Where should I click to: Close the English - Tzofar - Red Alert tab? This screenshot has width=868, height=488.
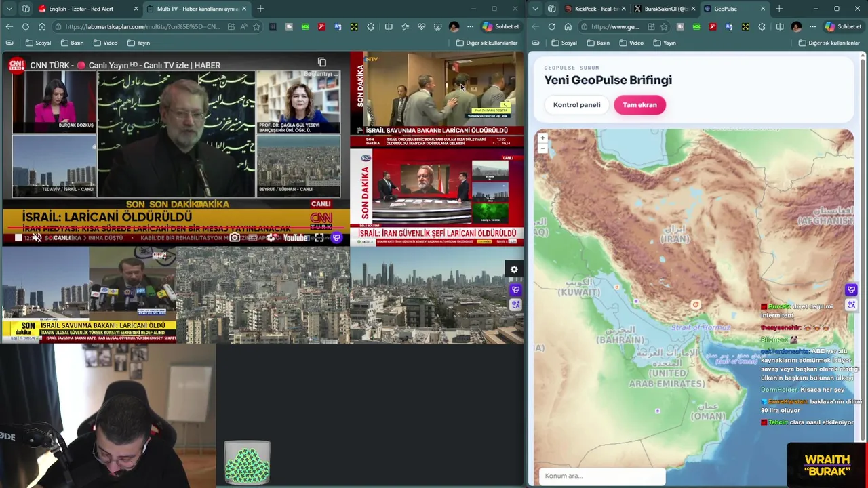coord(136,9)
